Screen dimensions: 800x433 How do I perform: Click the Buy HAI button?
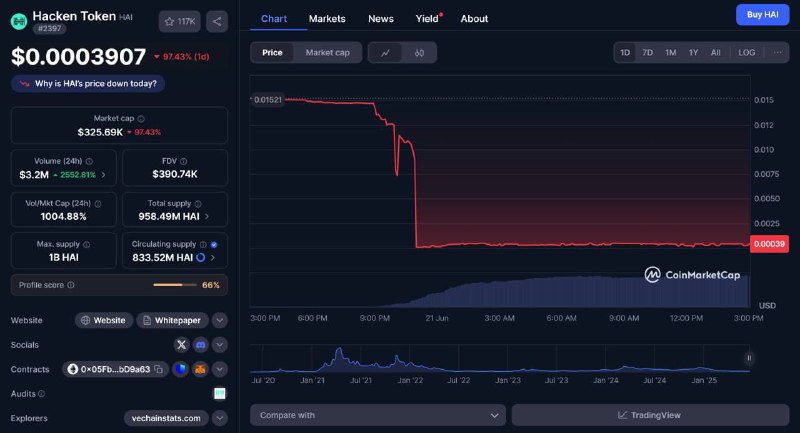[x=762, y=15]
